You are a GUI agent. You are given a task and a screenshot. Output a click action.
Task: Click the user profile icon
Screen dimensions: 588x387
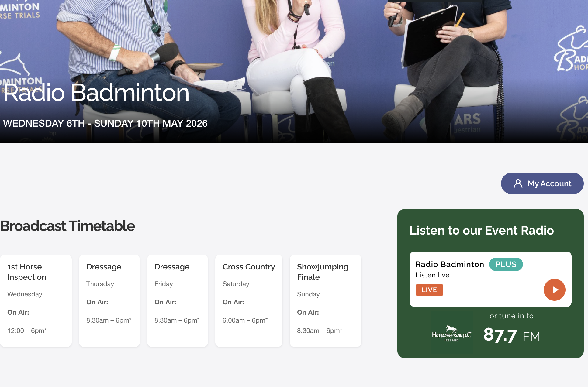tap(518, 183)
